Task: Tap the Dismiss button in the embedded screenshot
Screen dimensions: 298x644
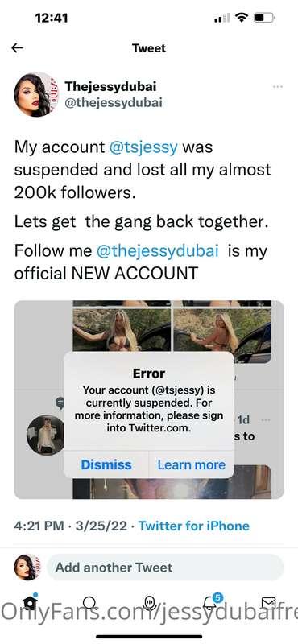Action: (x=106, y=464)
